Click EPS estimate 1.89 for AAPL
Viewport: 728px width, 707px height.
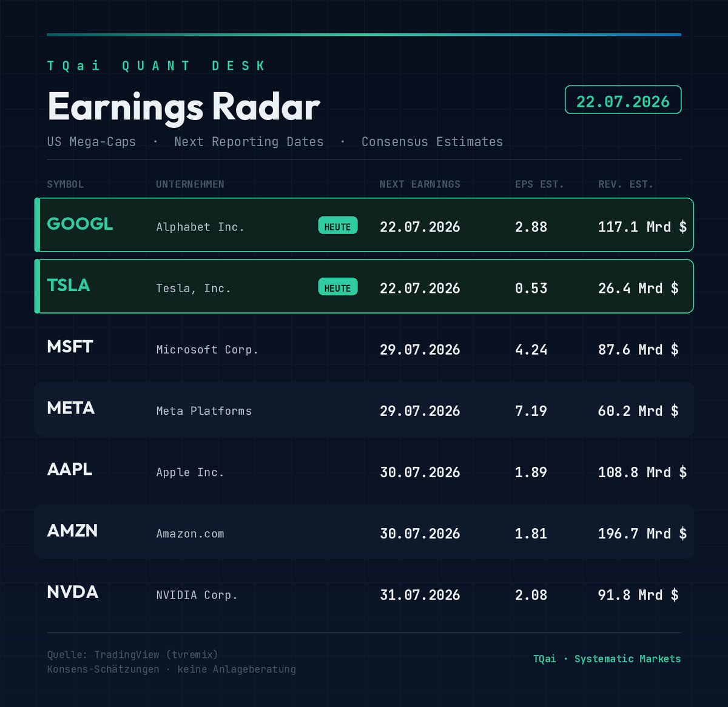tap(531, 472)
